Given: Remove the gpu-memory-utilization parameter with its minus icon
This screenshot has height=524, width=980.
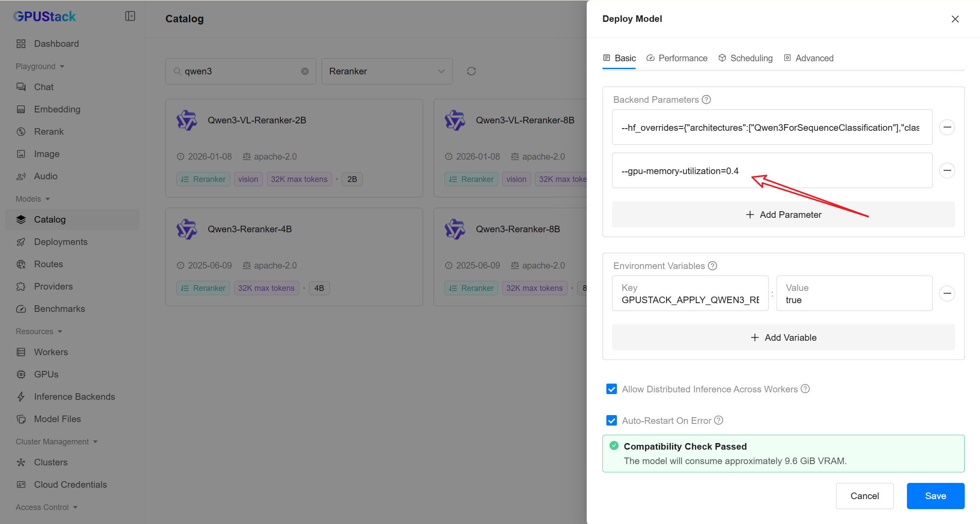Looking at the screenshot, I should (x=947, y=171).
